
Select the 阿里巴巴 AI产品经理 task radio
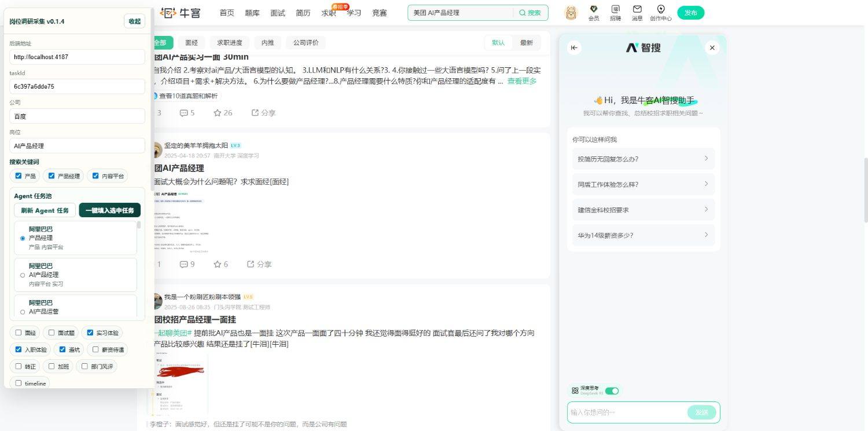23,275
